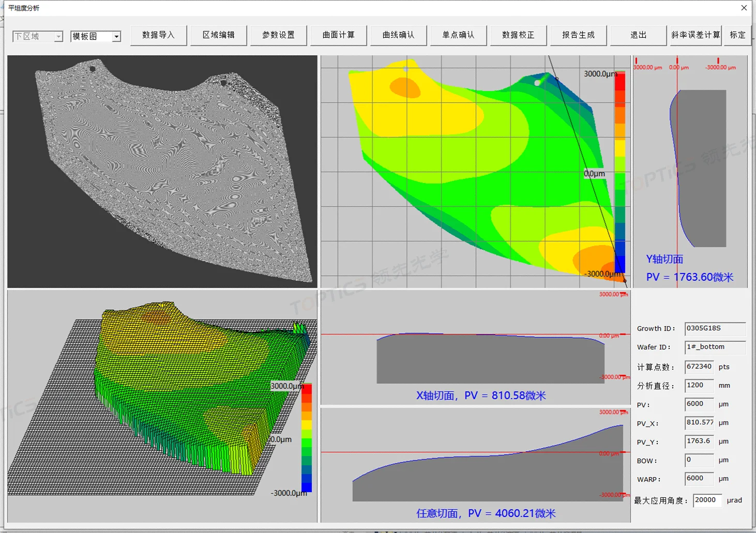Screen dimensions: 756x533
Task: Click the 3D plot color scale bar
Action: (x=307, y=438)
